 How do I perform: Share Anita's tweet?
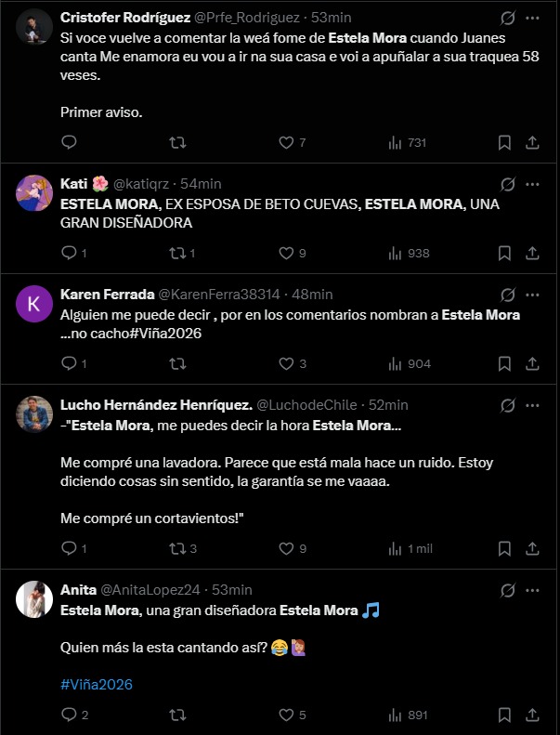click(x=533, y=715)
